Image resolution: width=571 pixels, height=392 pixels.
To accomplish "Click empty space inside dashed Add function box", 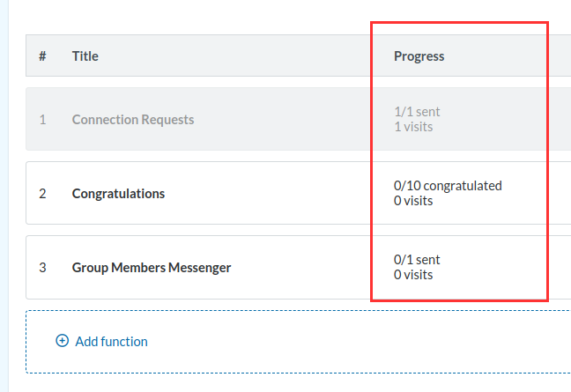I will pyautogui.click(x=352, y=341).
